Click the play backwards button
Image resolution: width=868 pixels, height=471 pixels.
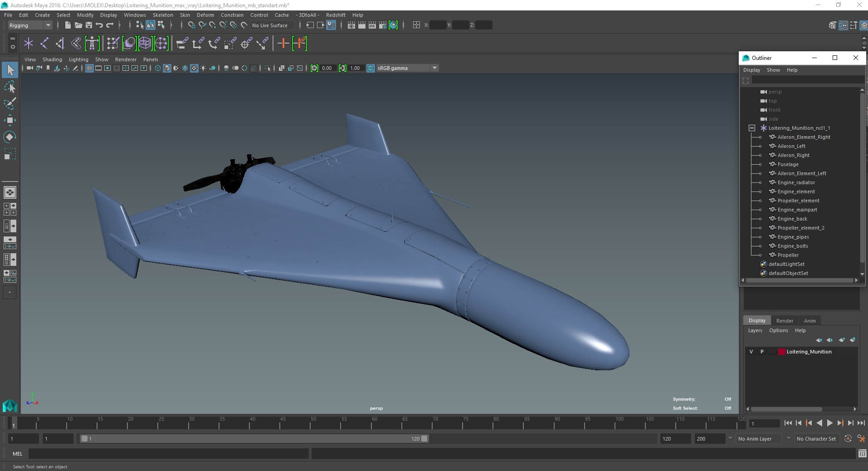pos(819,423)
